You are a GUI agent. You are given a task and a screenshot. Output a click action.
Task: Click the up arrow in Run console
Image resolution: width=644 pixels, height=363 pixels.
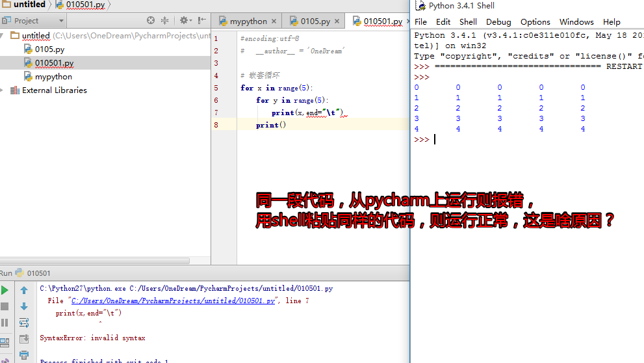(24, 290)
